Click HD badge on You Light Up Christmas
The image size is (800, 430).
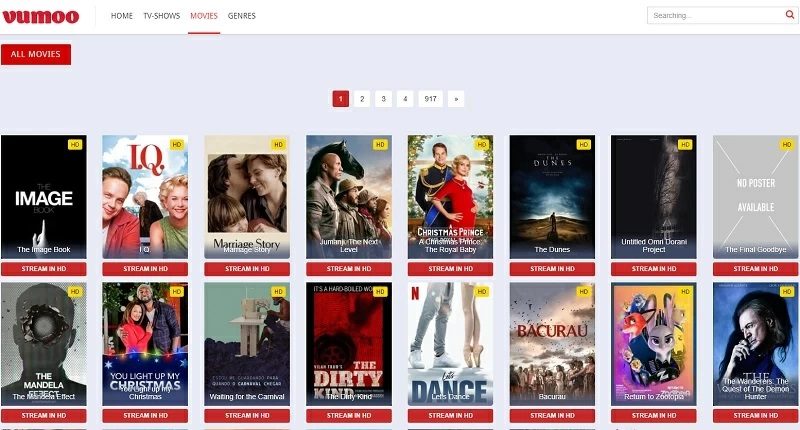[x=177, y=292]
